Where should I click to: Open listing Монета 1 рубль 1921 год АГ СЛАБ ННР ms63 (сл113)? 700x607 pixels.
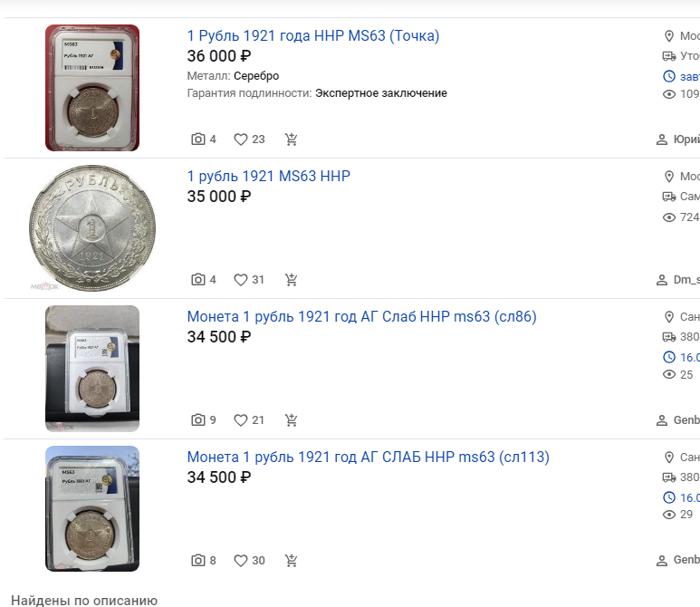point(369,457)
